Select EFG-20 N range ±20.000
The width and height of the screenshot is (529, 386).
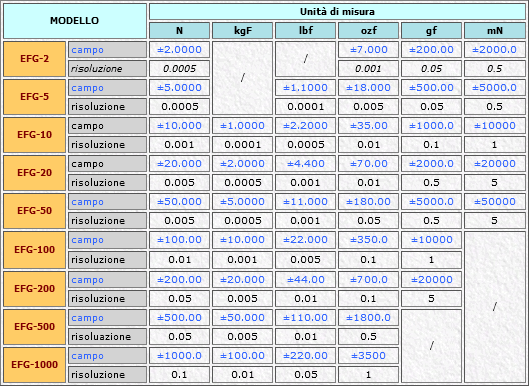[179, 164]
